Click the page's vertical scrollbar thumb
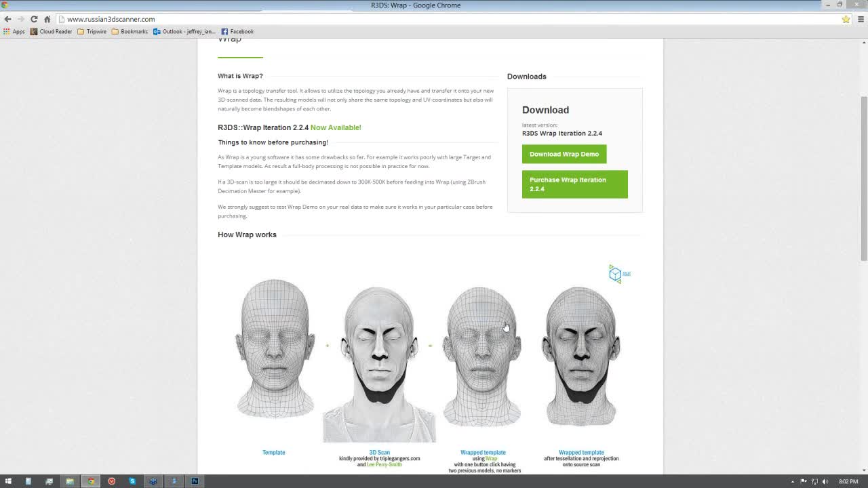868x488 pixels. [x=863, y=178]
